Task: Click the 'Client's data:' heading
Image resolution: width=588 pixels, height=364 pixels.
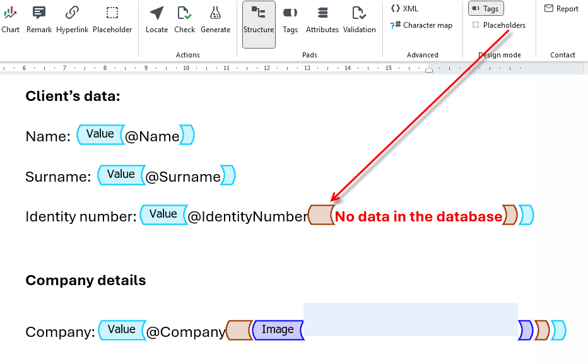Action: coord(73,97)
